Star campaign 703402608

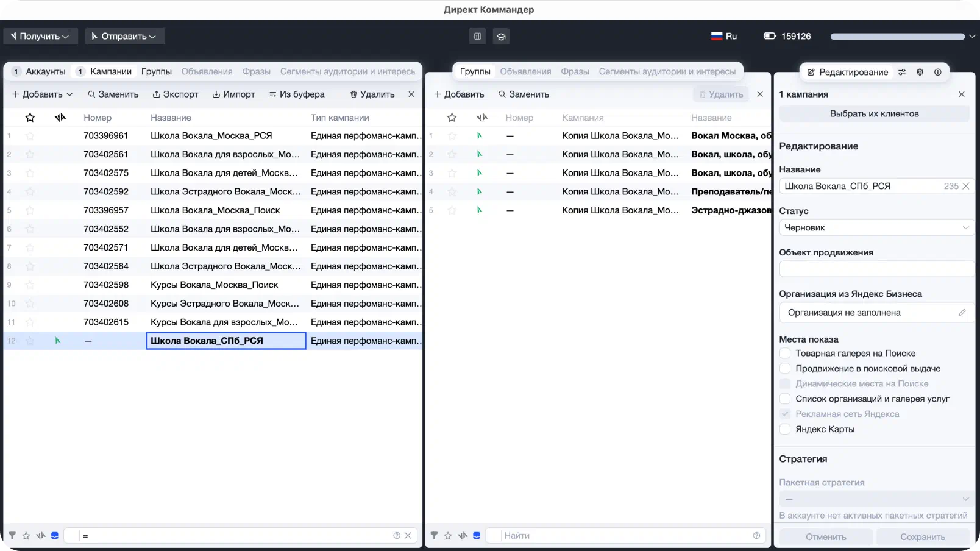[x=30, y=304]
